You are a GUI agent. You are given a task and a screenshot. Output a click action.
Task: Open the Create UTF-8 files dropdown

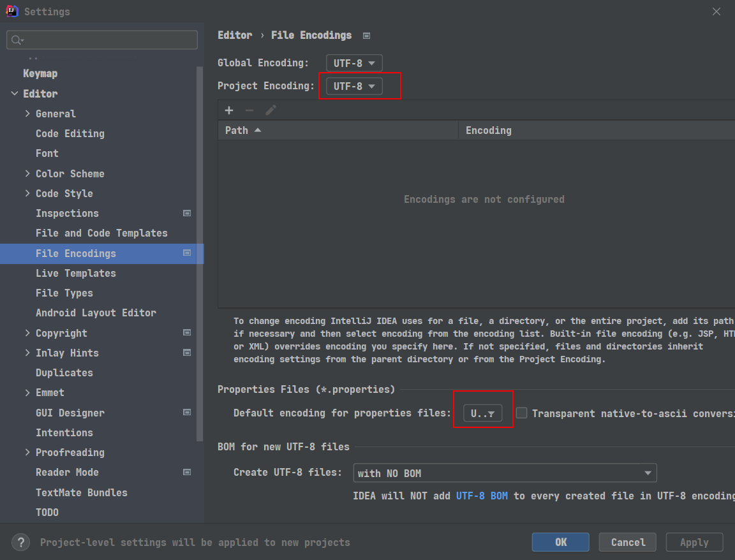point(505,473)
